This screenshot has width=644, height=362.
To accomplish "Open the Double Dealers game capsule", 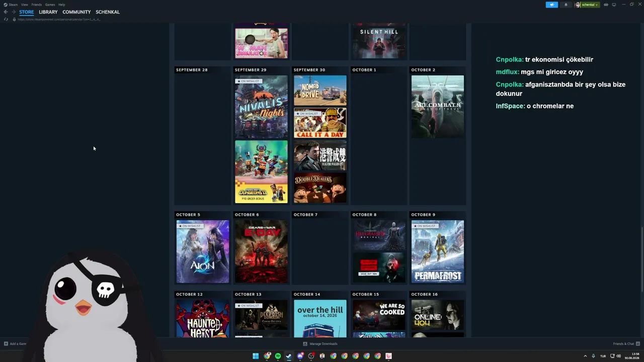I will [320, 188].
